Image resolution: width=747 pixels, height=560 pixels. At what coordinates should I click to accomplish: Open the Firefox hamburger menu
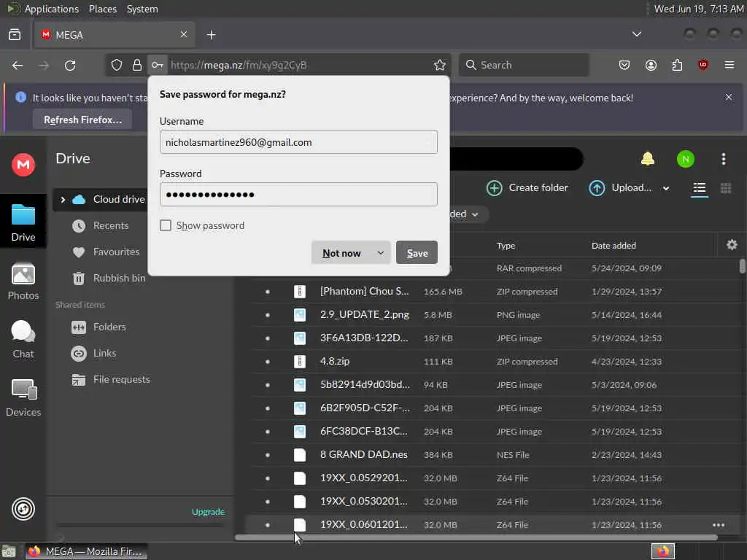click(729, 65)
